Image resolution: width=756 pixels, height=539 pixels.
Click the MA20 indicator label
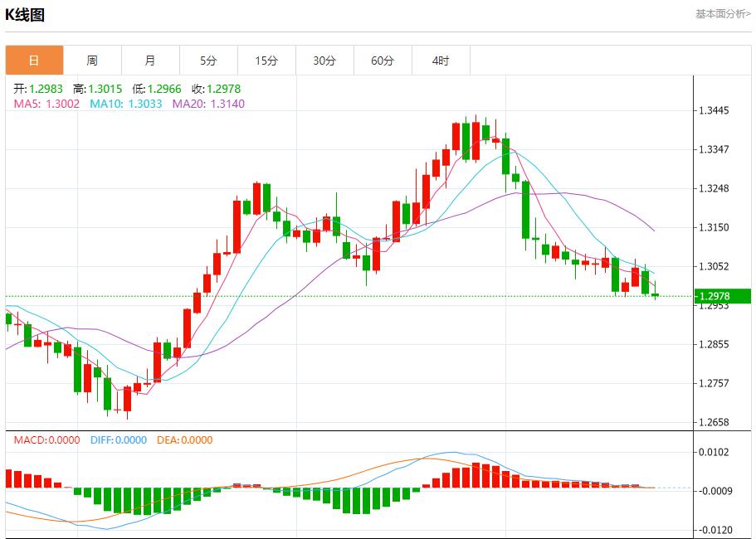coord(208,104)
